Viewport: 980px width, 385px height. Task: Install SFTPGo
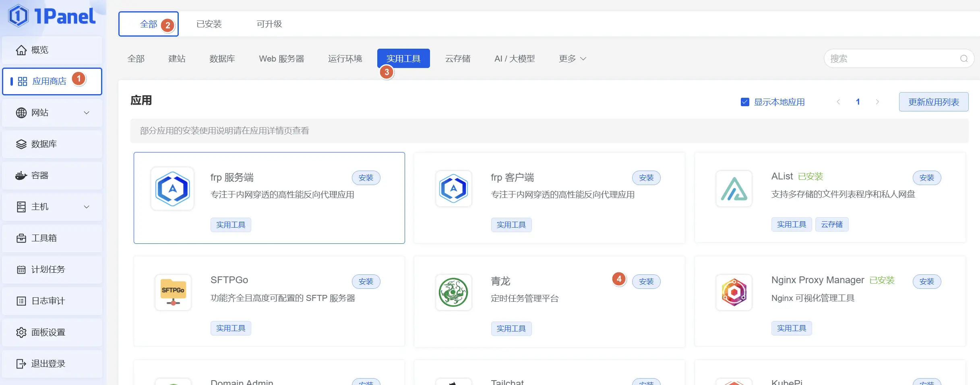(x=366, y=281)
